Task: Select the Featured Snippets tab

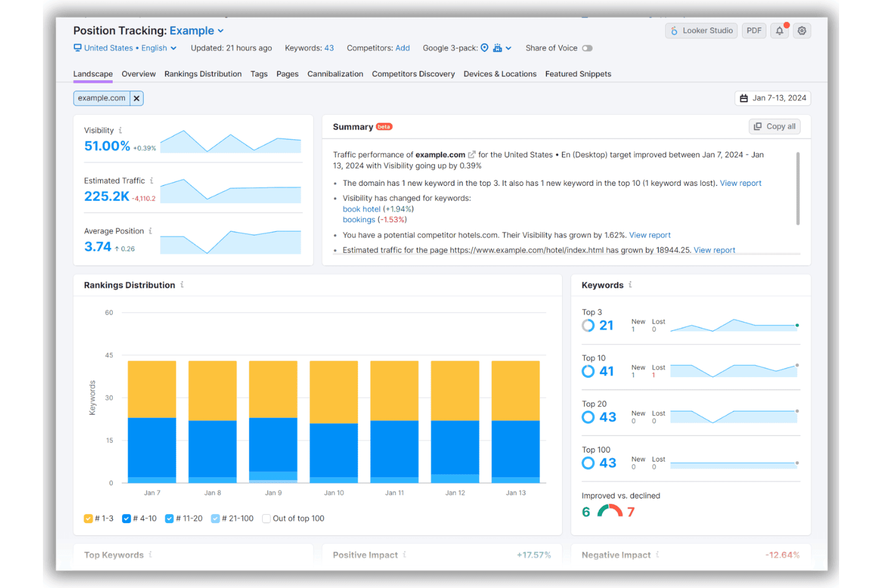Action: 578,74
